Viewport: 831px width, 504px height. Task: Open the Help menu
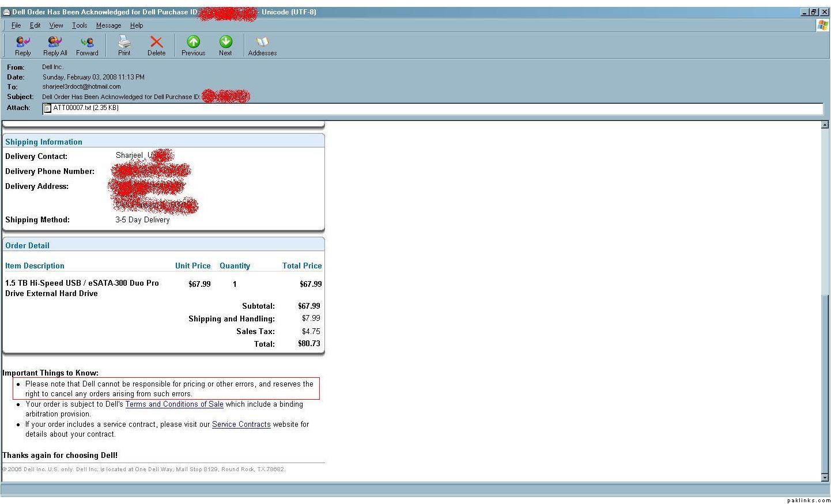coord(137,25)
